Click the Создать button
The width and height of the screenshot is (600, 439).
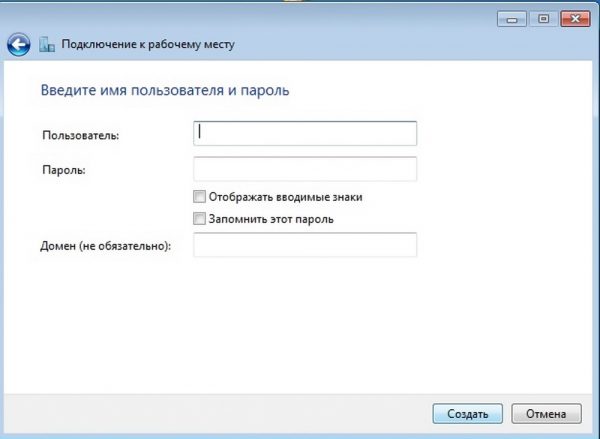468,414
